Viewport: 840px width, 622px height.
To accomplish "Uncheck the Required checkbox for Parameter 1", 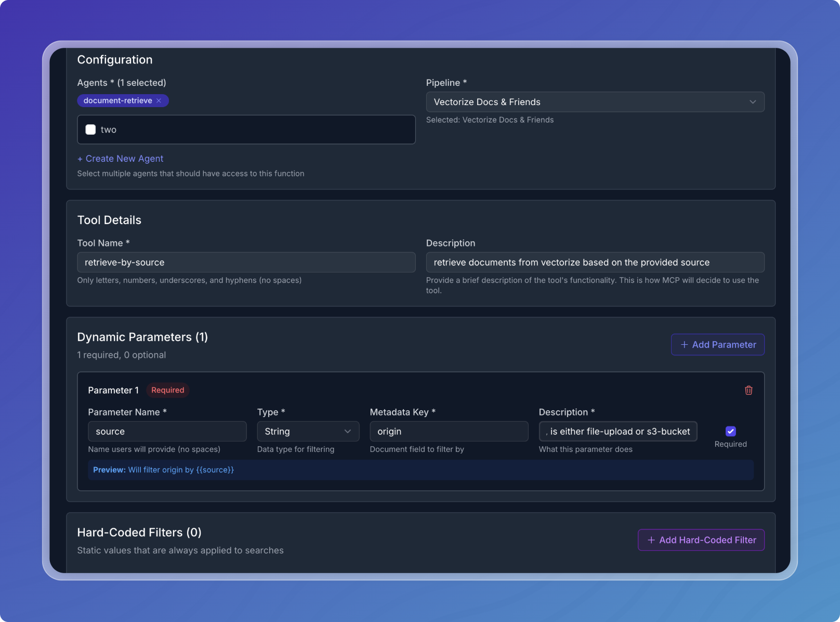I will click(730, 431).
